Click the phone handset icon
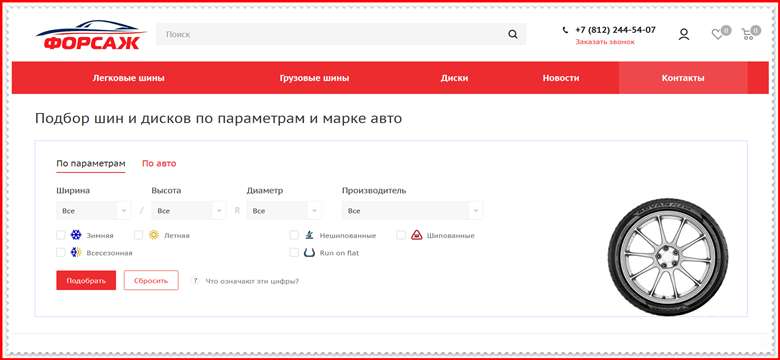 [565, 30]
